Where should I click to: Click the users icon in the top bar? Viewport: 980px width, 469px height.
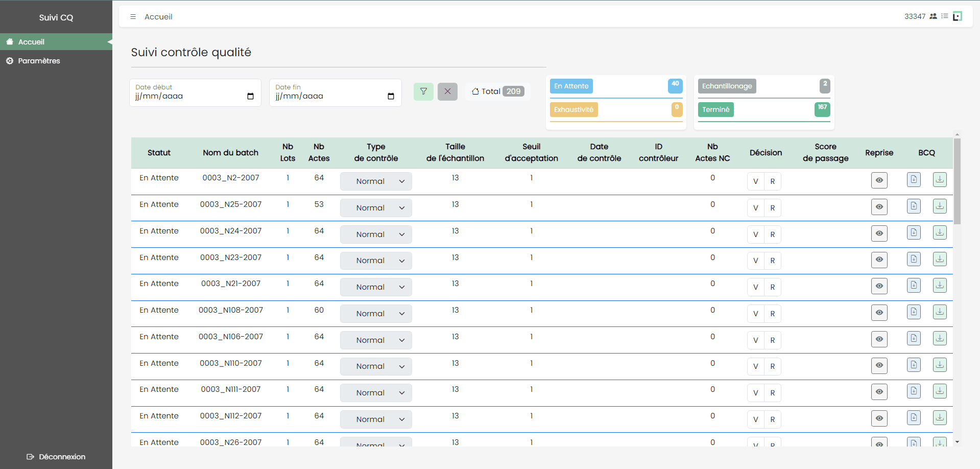tap(933, 16)
